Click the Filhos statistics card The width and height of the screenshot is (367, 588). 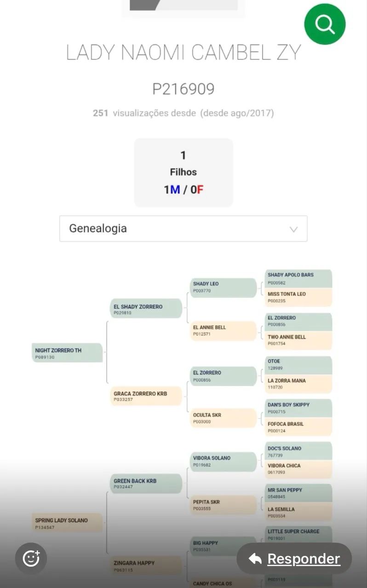pos(183,172)
